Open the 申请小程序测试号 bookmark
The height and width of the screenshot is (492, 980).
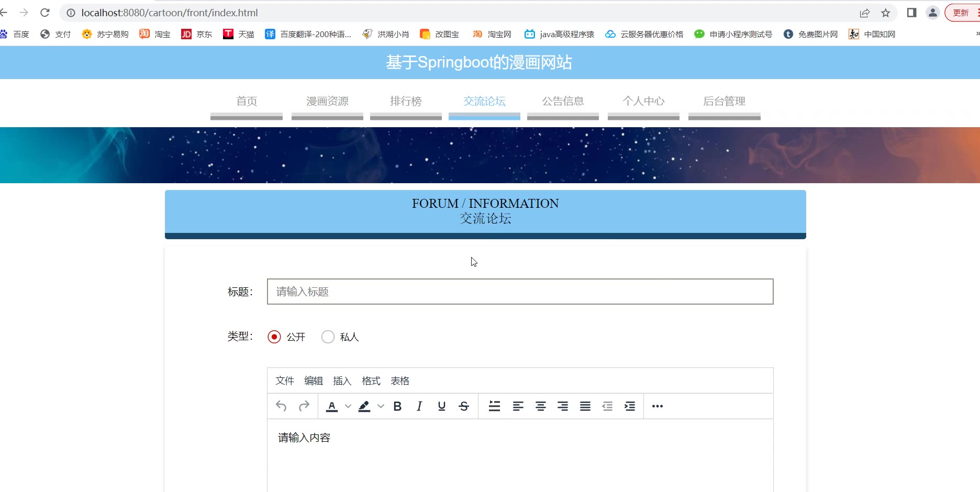pos(733,34)
